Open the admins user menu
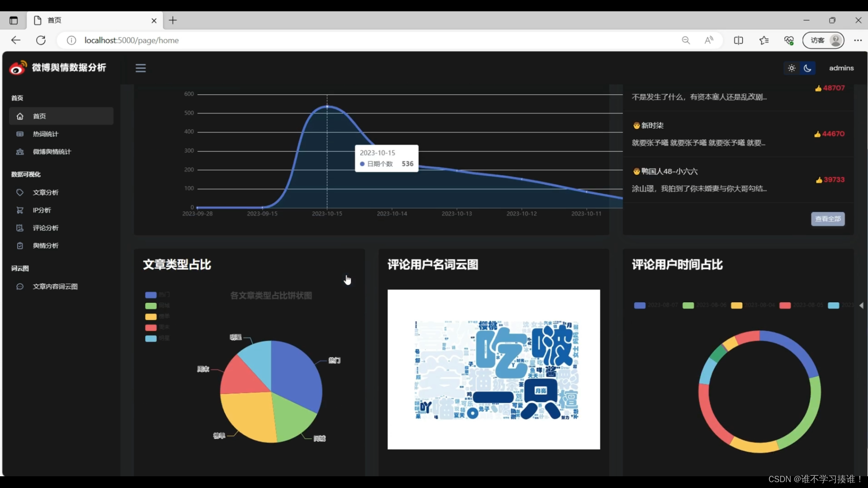Screen dimensions: 868x488 click(841, 68)
